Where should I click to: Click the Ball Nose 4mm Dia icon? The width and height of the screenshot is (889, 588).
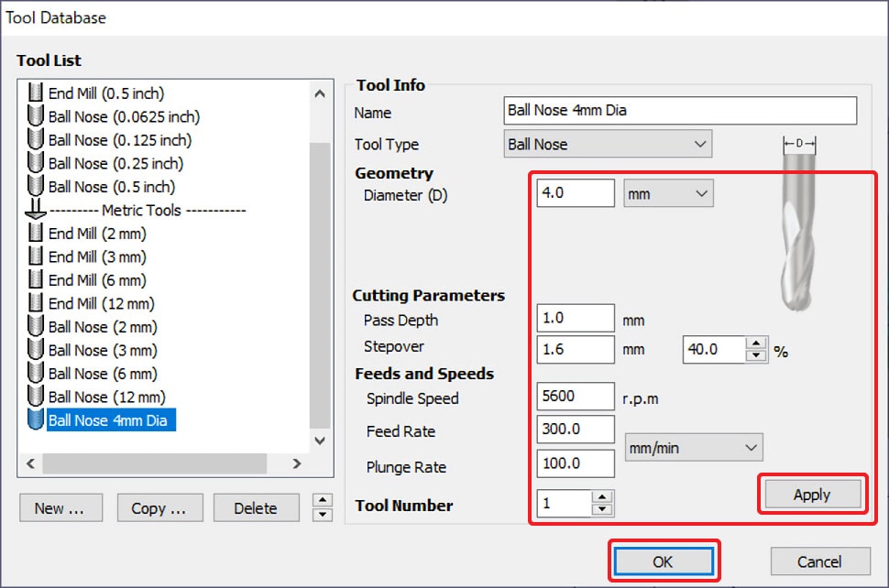pos(36,420)
